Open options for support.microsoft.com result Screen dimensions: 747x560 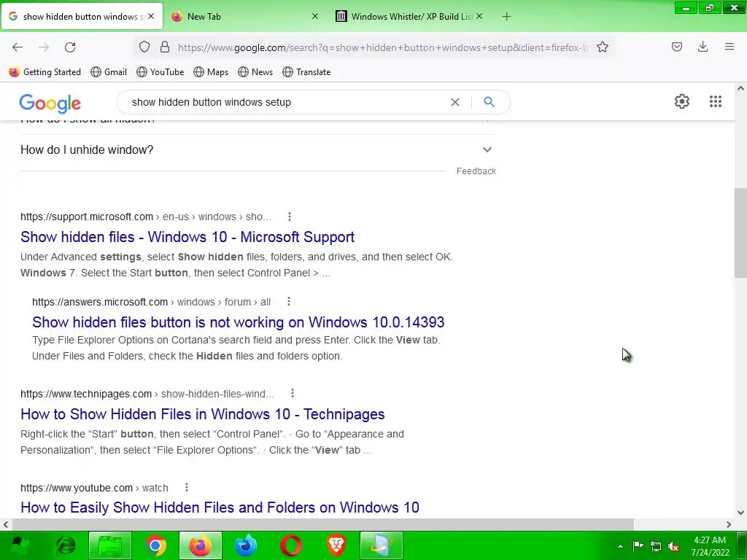click(289, 217)
